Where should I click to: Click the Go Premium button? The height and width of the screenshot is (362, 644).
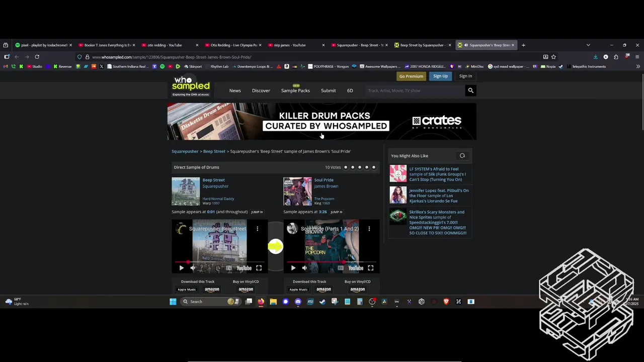pyautogui.click(x=411, y=76)
